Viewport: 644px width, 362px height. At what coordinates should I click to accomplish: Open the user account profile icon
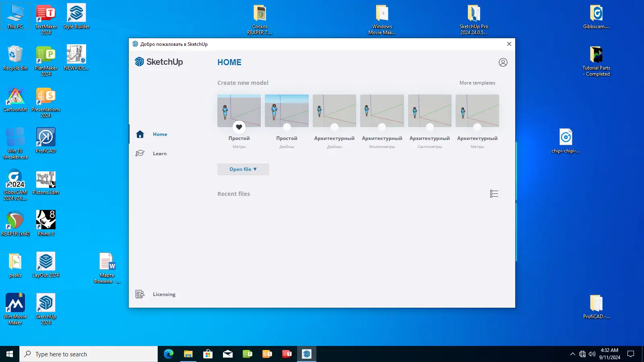pyautogui.click(x=503, y=62)
